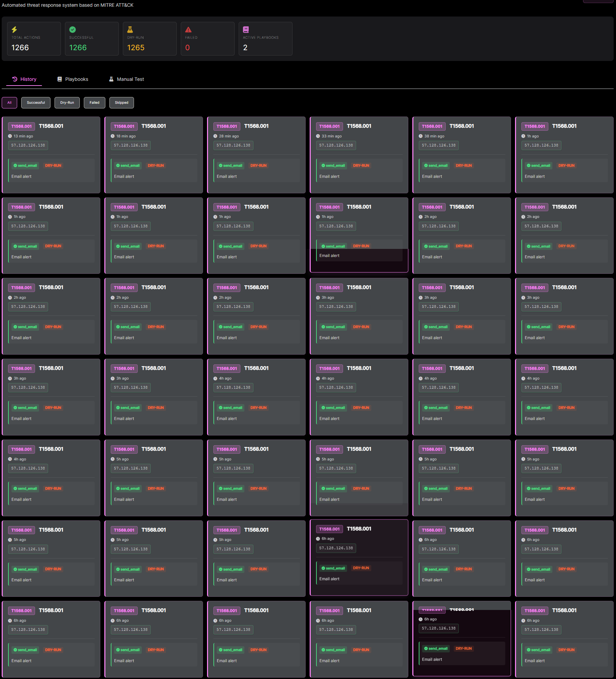
Task: Click send_email badge on 33 min ago card
Action: point(333,166)
